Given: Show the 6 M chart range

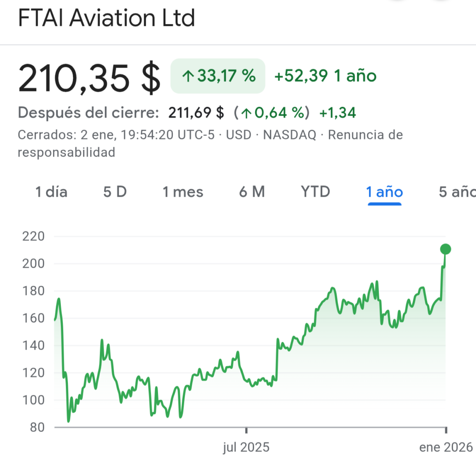Looking at the screenshot, I should coord(252,192).
